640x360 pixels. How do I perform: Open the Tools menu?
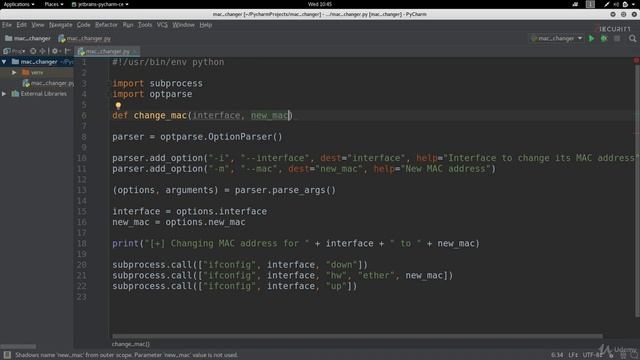[145, 25]
